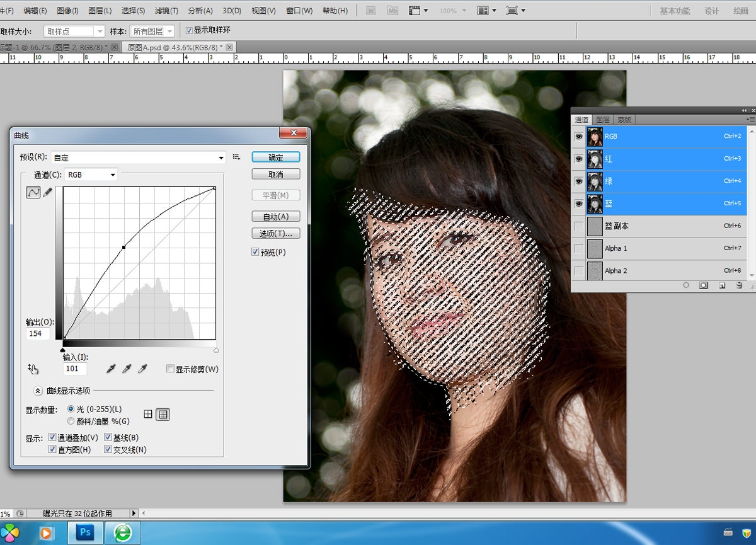Screen dimensions: 756x545
Task: Hide the 红 channel eye icon
Action: [578, 159]
